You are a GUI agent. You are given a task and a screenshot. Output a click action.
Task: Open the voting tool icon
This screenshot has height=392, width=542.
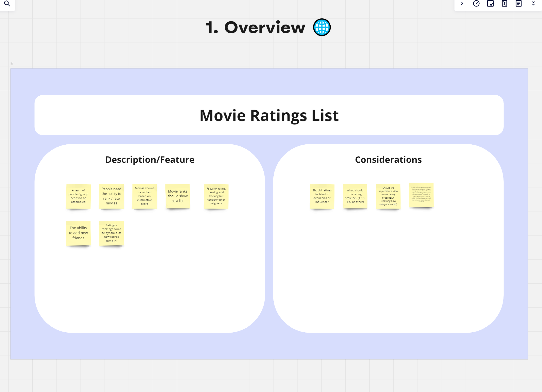click(x=490, y=4)
